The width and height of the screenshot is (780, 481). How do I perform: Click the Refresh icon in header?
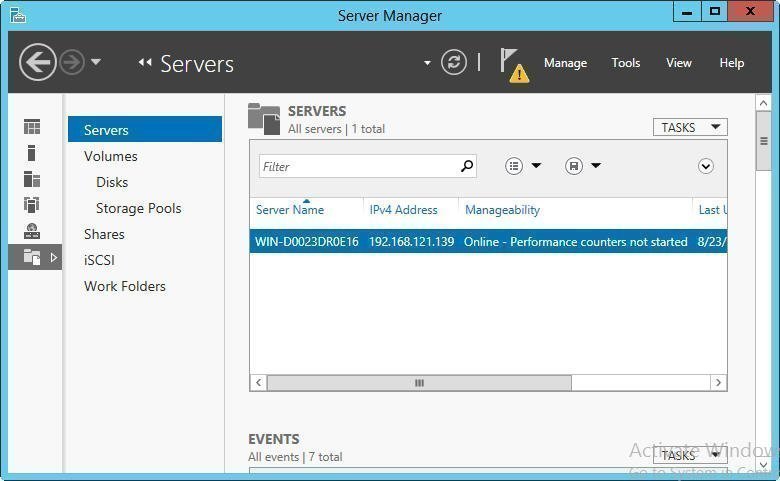coord(454,62)
